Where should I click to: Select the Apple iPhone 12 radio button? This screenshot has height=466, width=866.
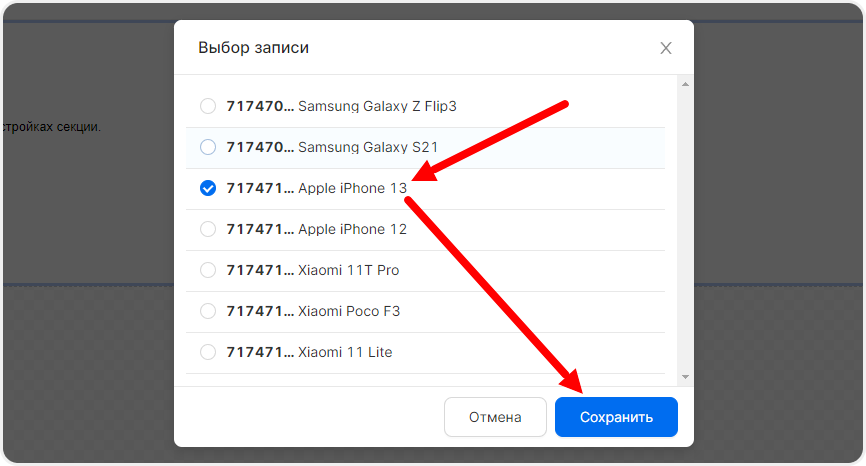(208, 229)
